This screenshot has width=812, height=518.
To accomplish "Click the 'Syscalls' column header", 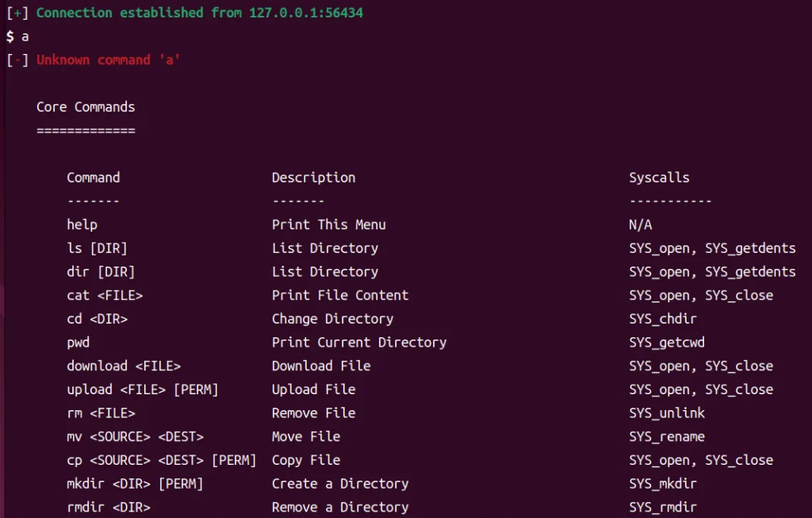I will pos(659,178).
